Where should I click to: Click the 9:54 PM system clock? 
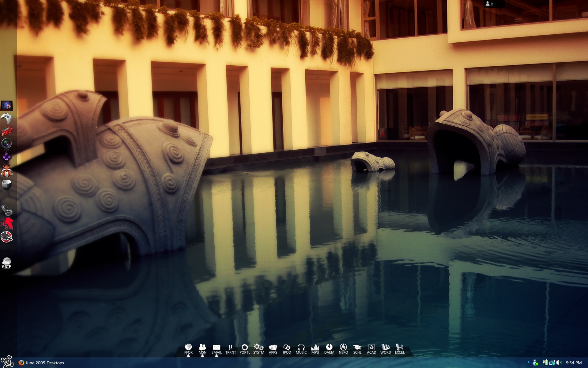pyautogui.click(x=574, y=363)
